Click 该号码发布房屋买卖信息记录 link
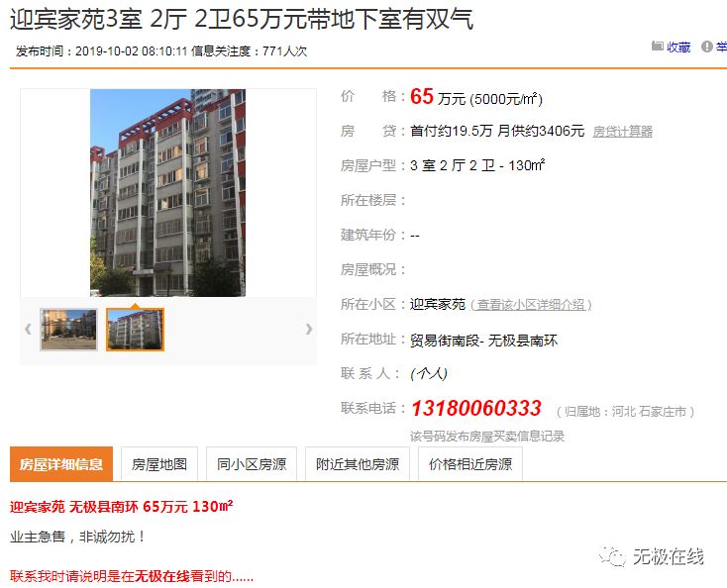Viewport: 727px width, 588px height. point(487,436)
